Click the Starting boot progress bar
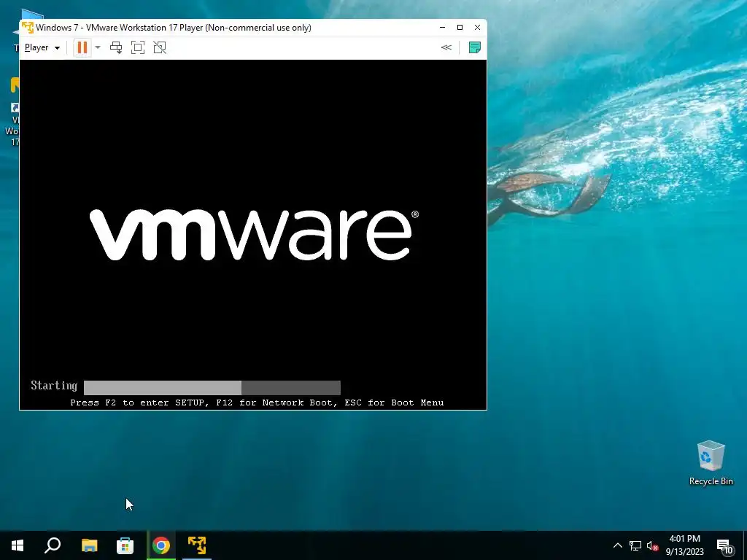 coord(212,388)
